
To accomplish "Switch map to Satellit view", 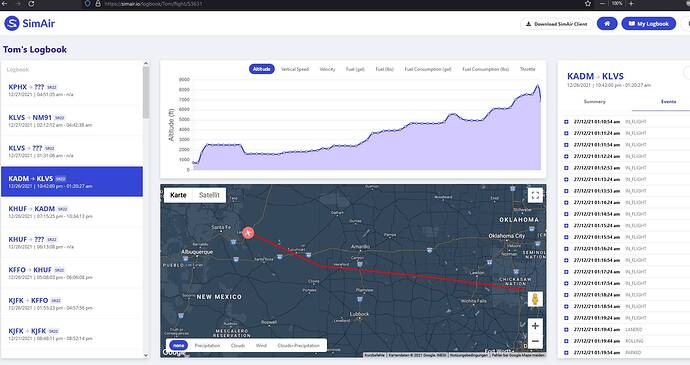I will tap(209, 195).
